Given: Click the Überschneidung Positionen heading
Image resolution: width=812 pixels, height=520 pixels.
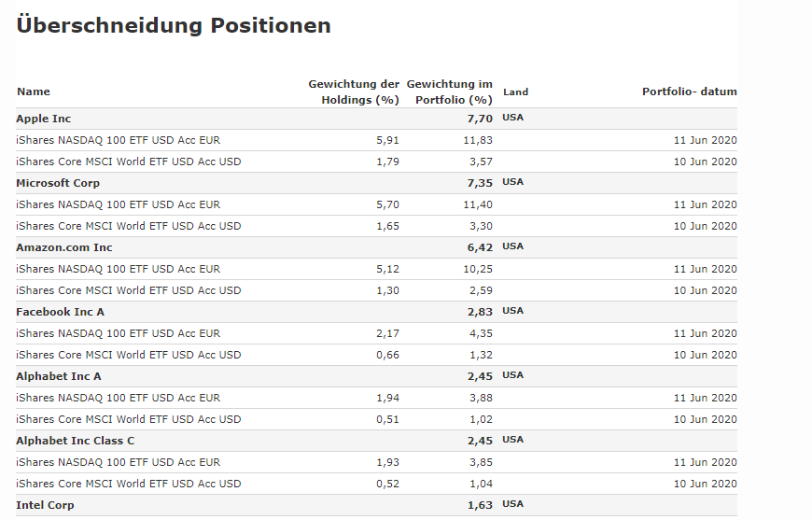Looking at the screenshot, I should pyautogui.click(x=173, y=25).
